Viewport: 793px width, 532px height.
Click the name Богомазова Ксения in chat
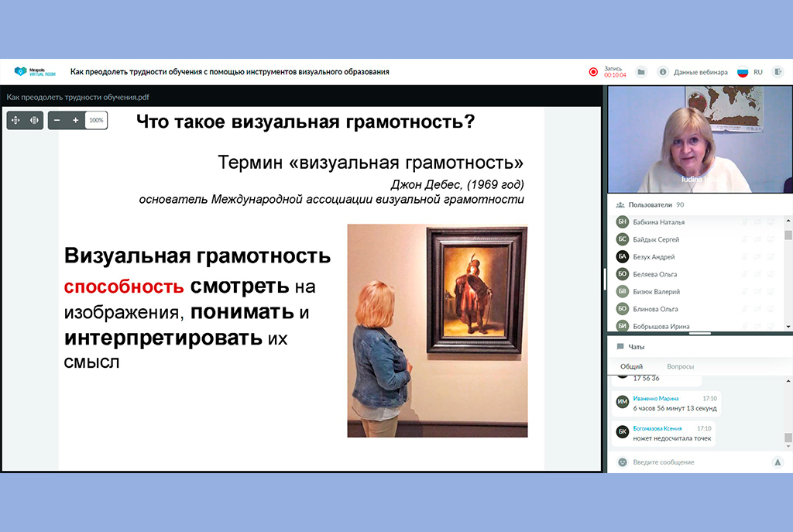[657, 428]
